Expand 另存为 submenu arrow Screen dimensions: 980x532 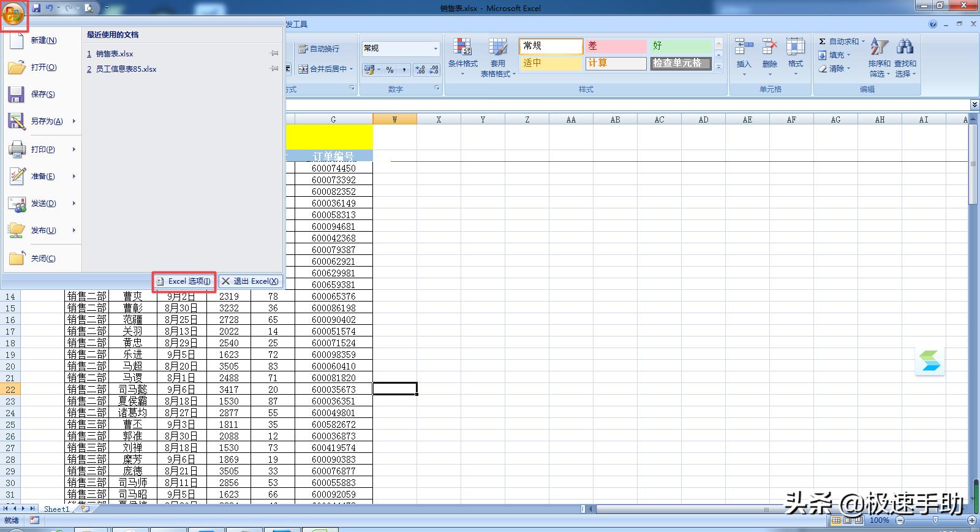(x=73, y=121)
